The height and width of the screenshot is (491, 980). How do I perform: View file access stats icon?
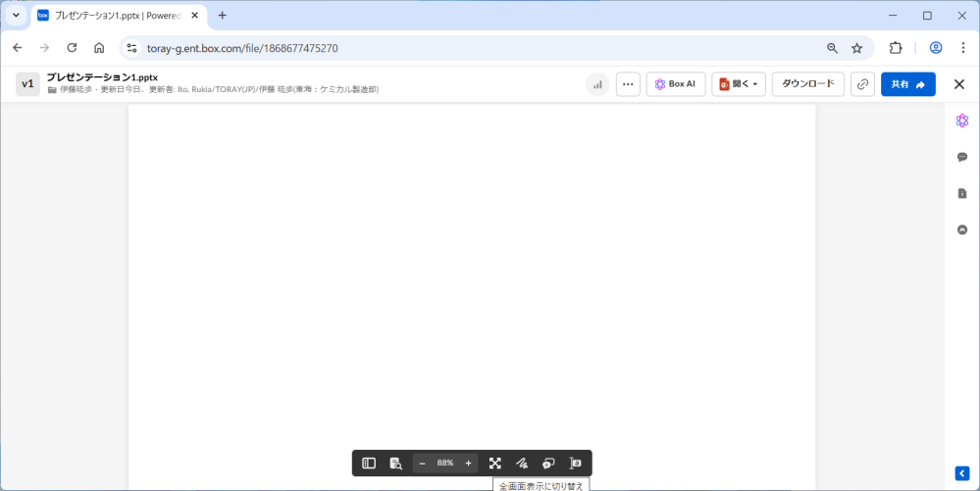(x=597, y=84)
